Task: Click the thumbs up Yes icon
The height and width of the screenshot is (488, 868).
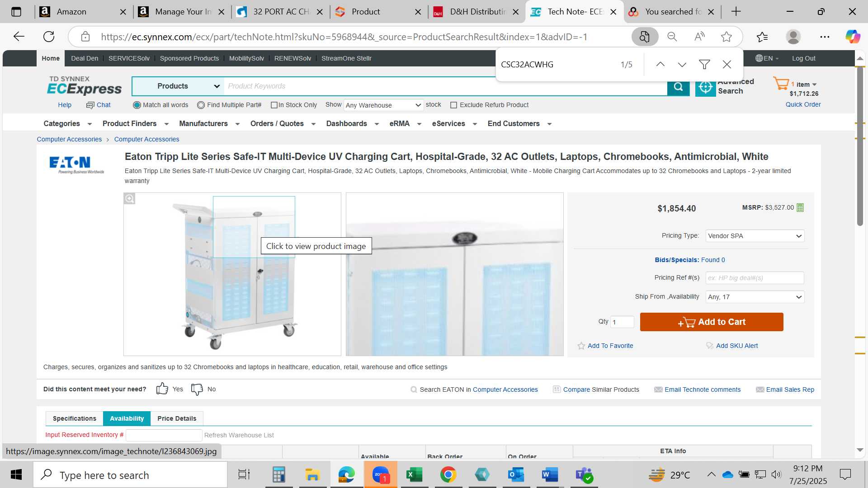Action: (162, 389)
